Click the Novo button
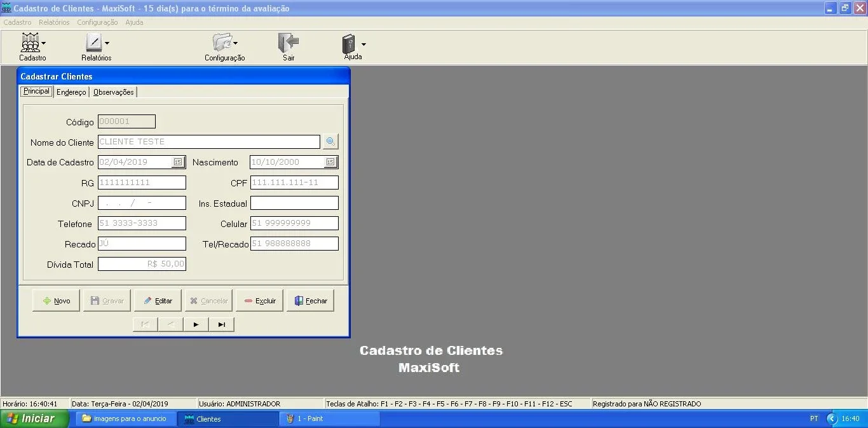Viewport: 868px width, 428px height. [56, 301]
